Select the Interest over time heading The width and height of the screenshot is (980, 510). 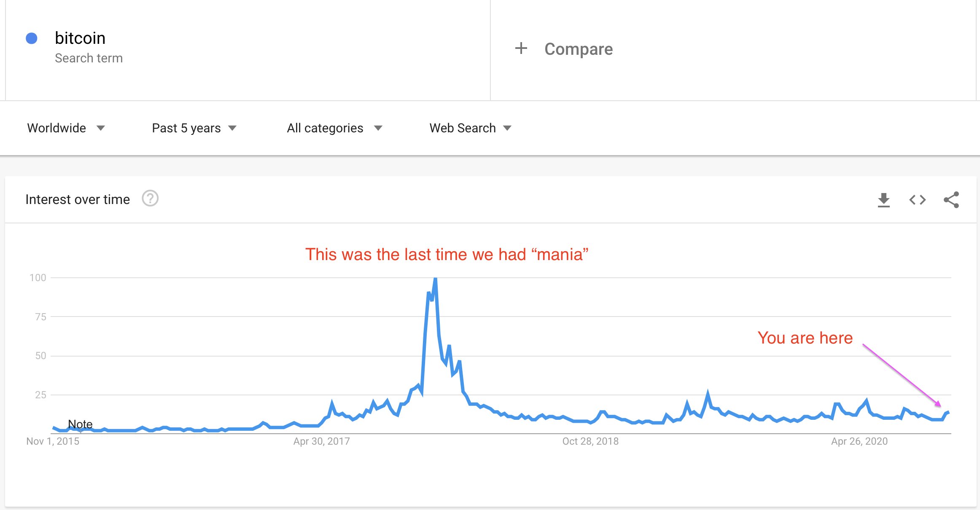(78, 199)
